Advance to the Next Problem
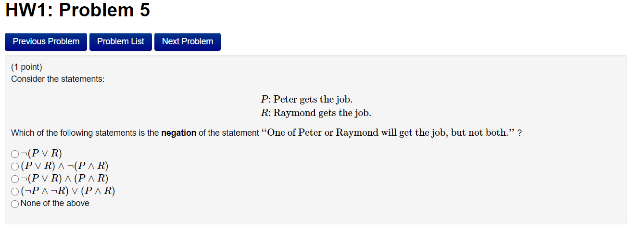Viewport: 644px width, 233px height. pyautogui.click(x=188, y=41)
